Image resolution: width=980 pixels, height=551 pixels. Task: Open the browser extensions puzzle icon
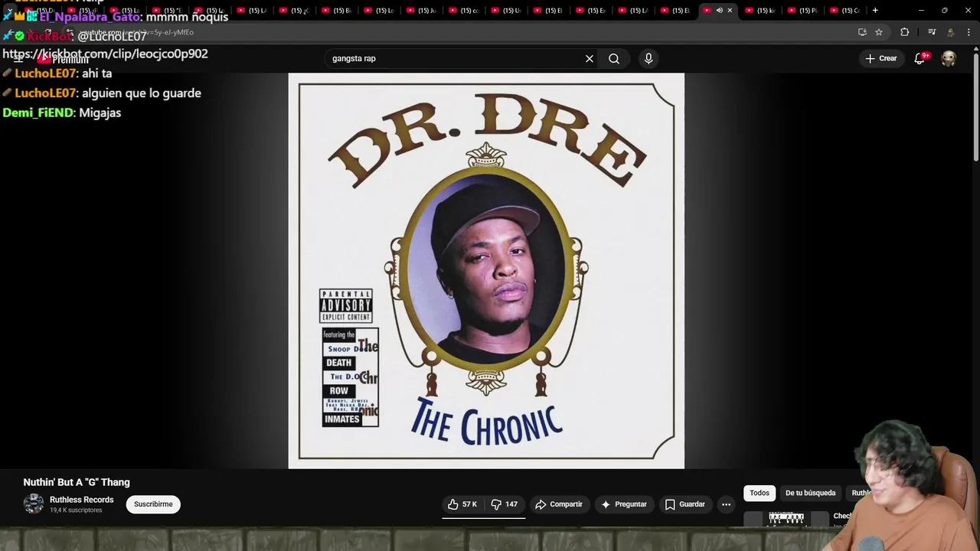click(904, 32)
